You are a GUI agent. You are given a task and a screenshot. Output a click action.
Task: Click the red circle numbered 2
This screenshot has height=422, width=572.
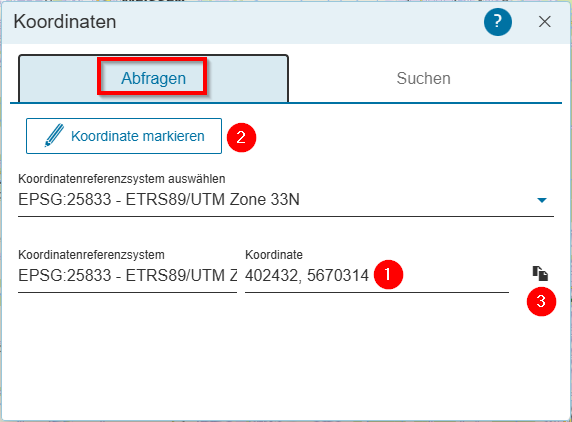pos(241,138)
